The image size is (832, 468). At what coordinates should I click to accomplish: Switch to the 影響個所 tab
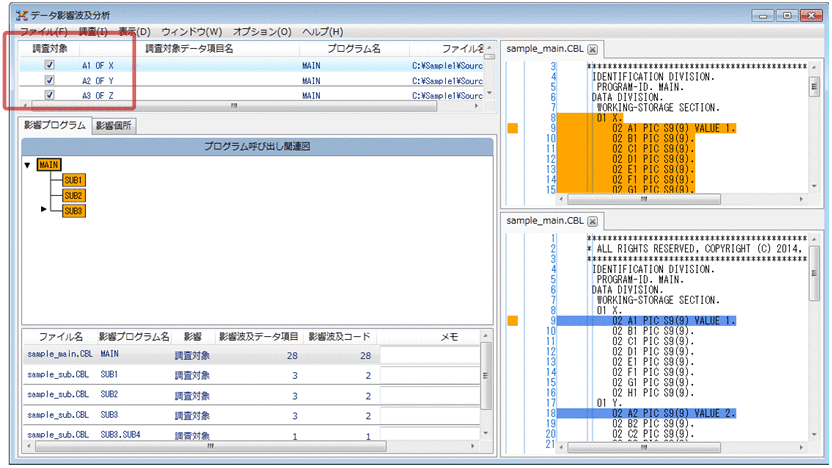[x=114, y=126]
